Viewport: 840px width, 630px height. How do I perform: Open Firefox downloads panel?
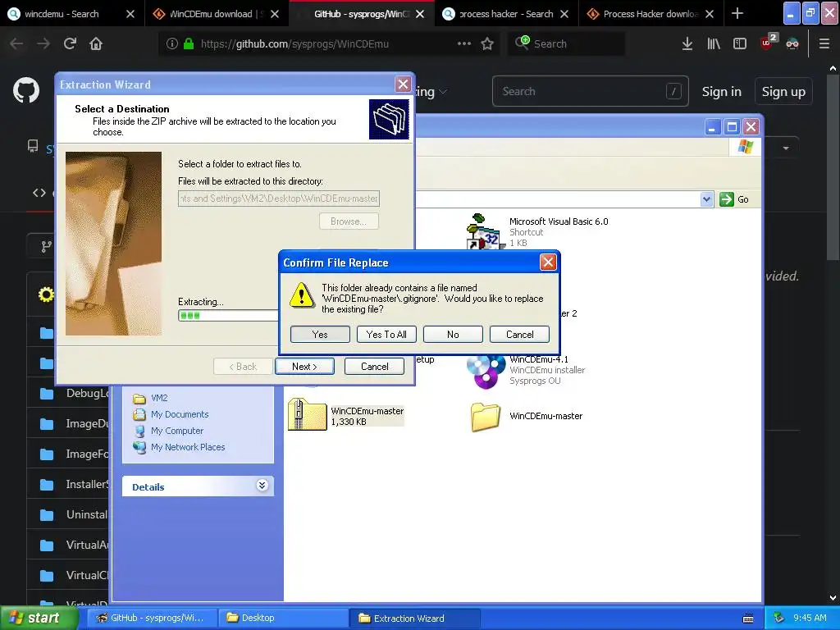[x=687, y=44]
